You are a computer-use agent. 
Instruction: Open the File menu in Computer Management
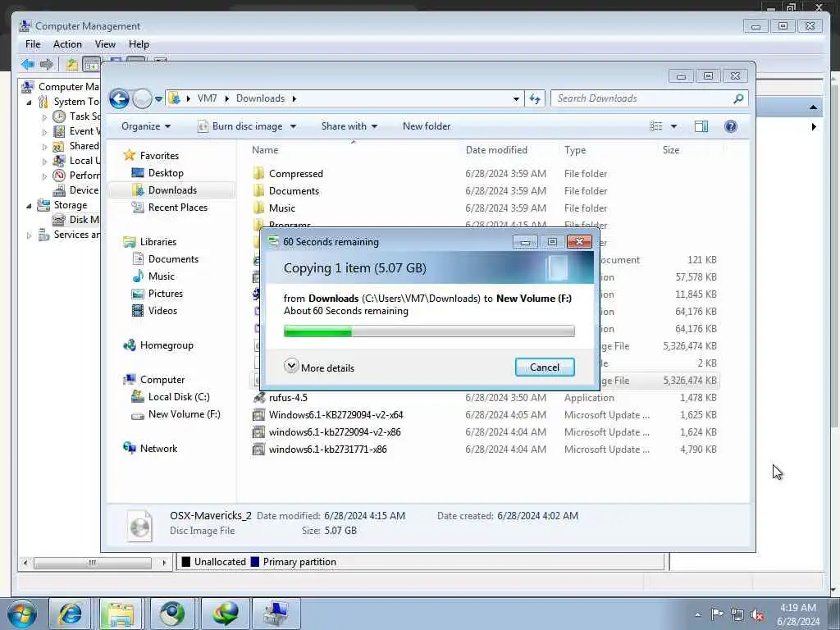[33, 44]
